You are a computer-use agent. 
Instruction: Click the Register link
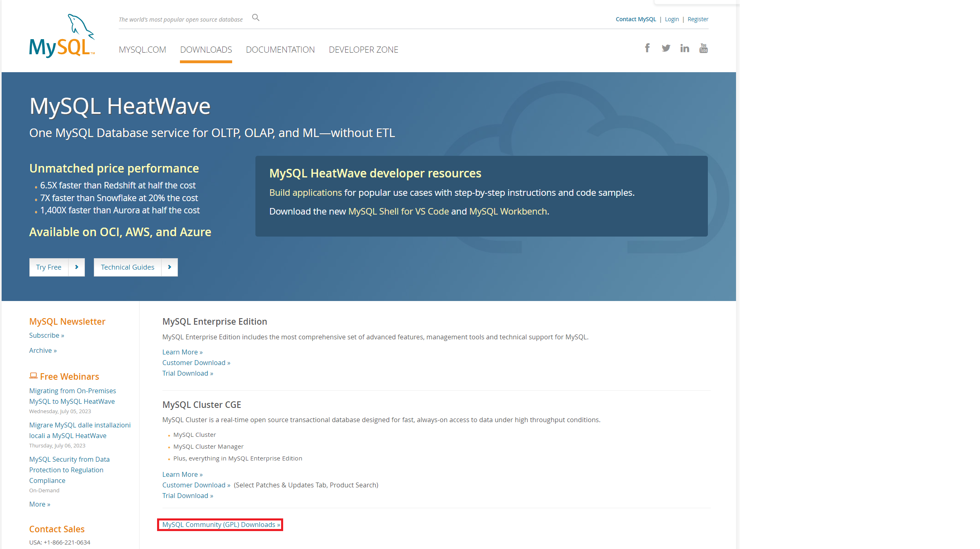tap(698, 19)
